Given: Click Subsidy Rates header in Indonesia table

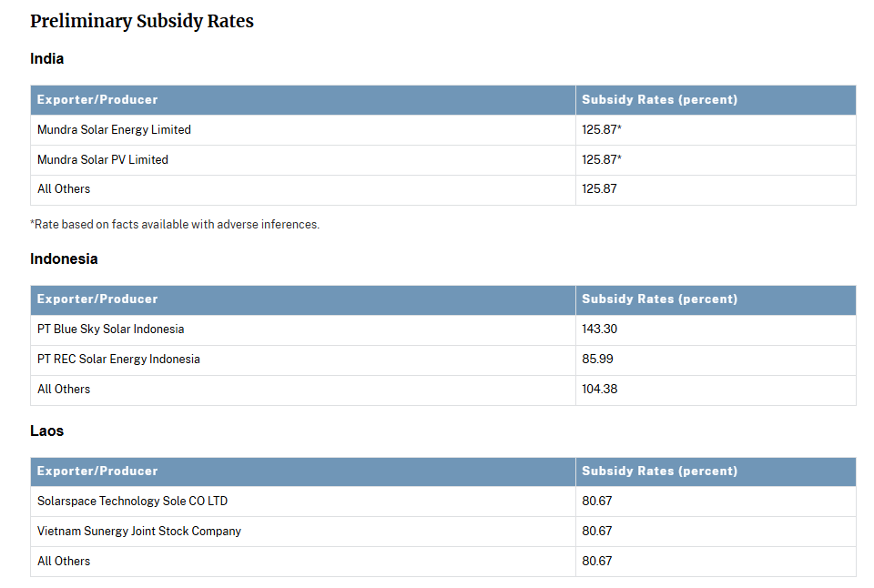Looking at the screenshot, I should [x=659, y=299].
